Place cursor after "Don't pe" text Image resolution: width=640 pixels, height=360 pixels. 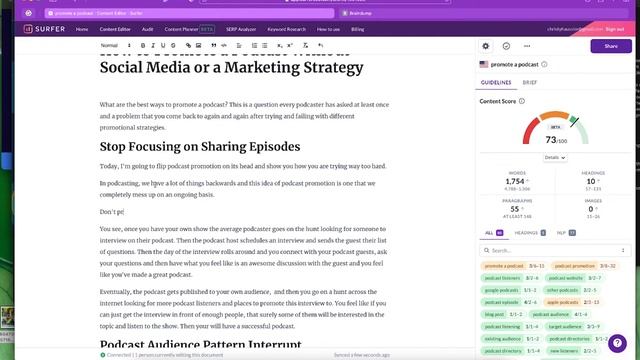click(123, 212)
